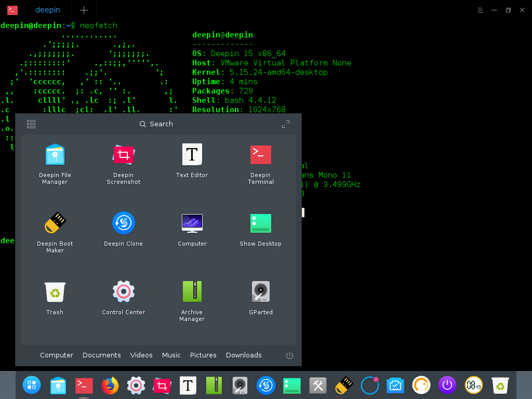Click the 'neofetch' command text

[x=99, y=25]
